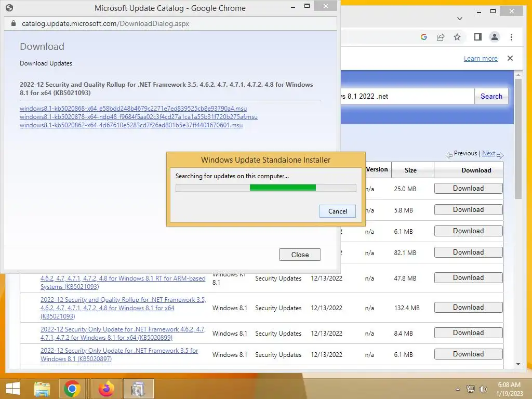Click the Learn more link
The image size is (532, 399).
point(481,58)
